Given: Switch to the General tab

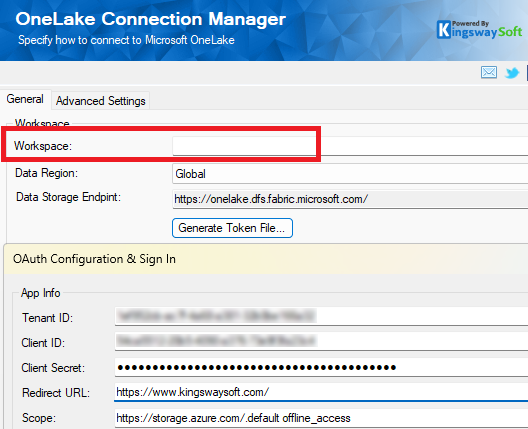Looking at the screenshot, I should (25, 99).
